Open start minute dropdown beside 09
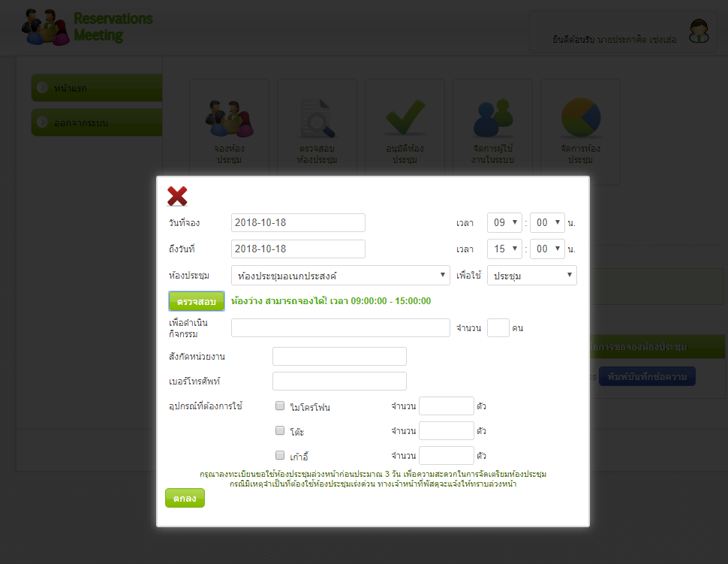The width and height of the screenshot is (728, 564). click(547, 222)
